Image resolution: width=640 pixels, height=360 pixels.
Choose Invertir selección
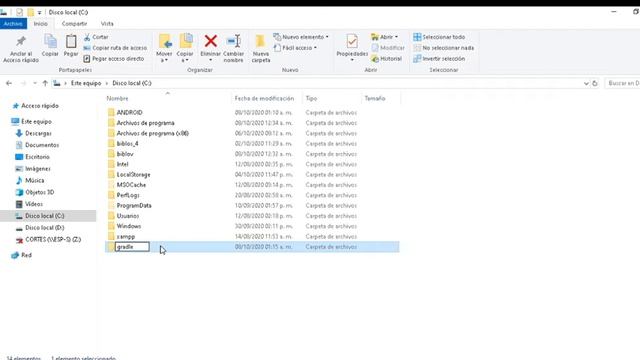pos(439,59)
